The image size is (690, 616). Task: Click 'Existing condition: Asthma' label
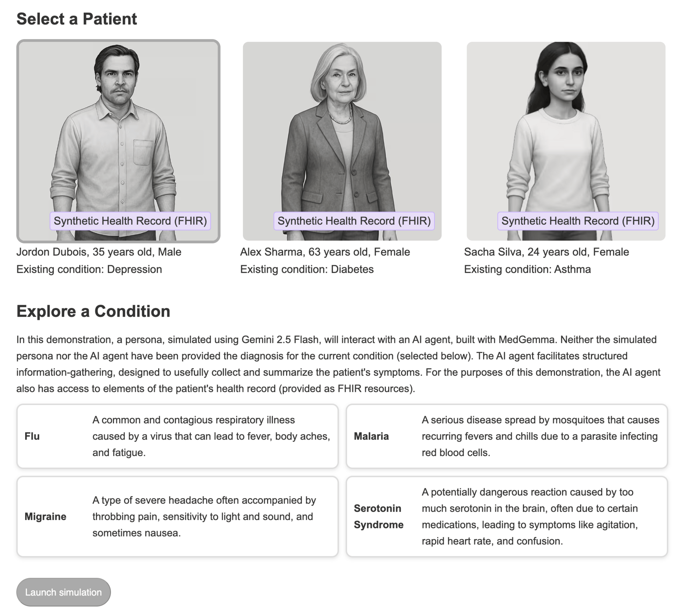[527, 269]
